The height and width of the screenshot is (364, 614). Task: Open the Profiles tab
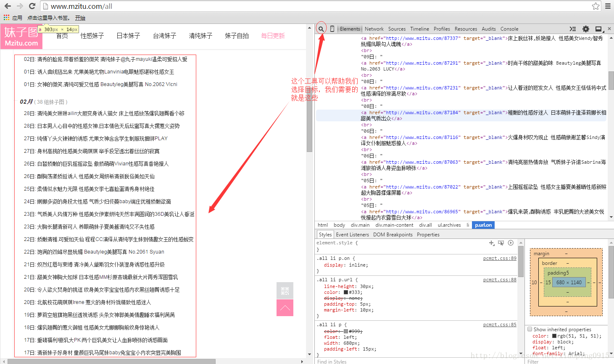[442, 29]
